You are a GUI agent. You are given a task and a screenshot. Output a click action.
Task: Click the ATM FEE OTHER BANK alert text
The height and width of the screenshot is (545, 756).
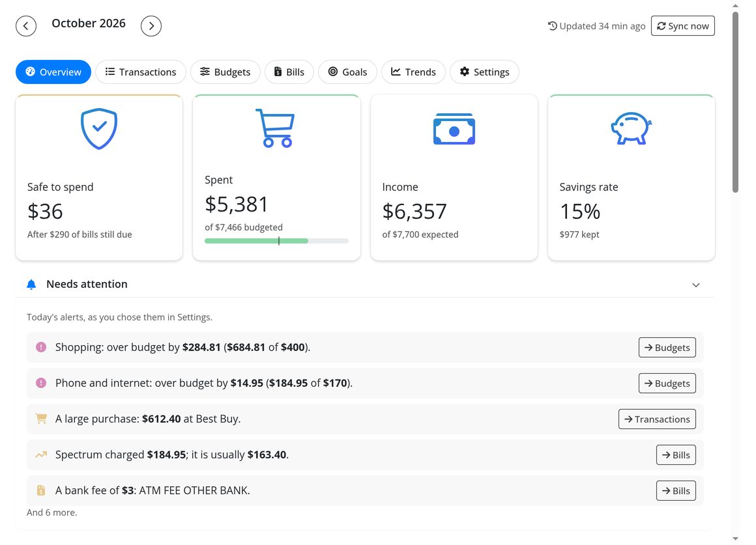click(x=153, y=490)
